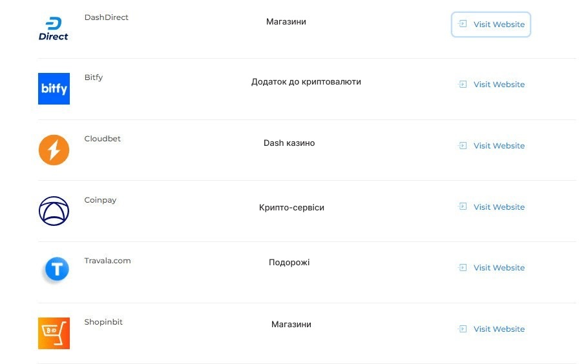Viewport: 588px width, 364px height.
Task: Click arrow icon in Shopinbit's Visit Website link
Action: [463, 329]
